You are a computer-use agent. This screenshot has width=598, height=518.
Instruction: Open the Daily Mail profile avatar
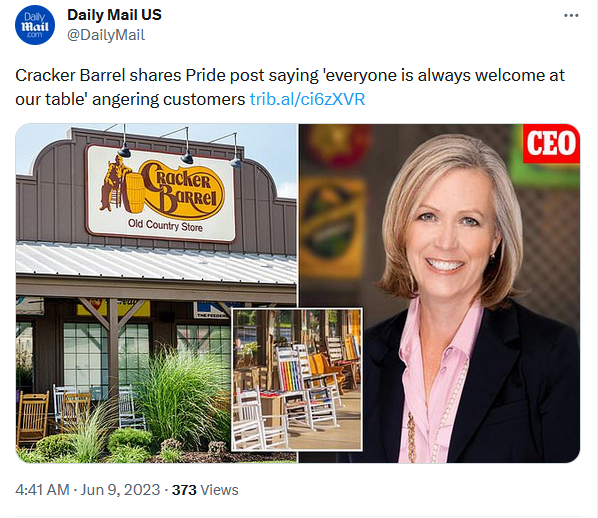(x=35, y=25)
